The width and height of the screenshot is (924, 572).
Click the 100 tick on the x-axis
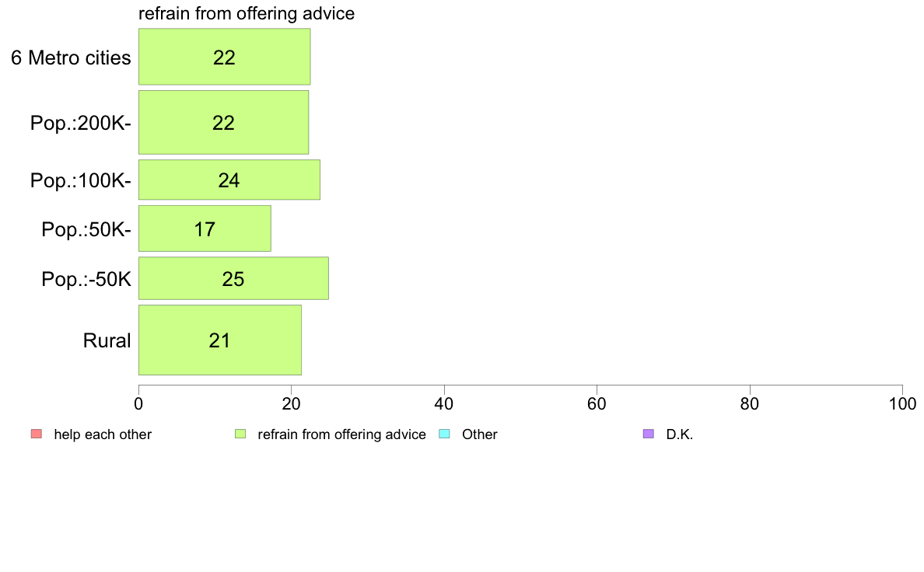point(902,403)
